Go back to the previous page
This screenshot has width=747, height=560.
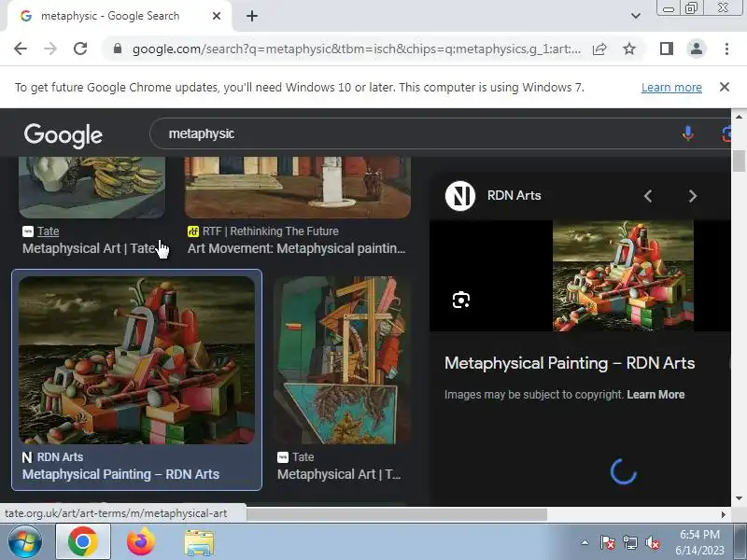(x=21, y=49)
